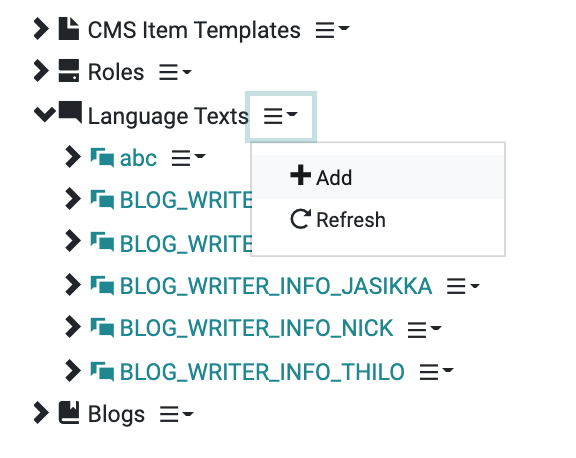Choose Add from the dropdown menu
This screenshot has width=576, height=458.
(x=378, y=177)
